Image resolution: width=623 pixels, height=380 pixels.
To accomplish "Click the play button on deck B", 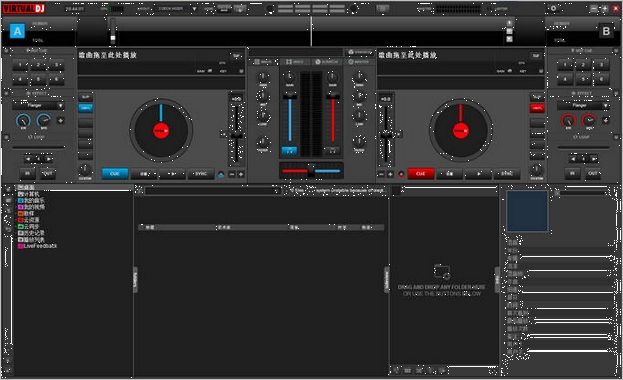I will pos(478,174).
